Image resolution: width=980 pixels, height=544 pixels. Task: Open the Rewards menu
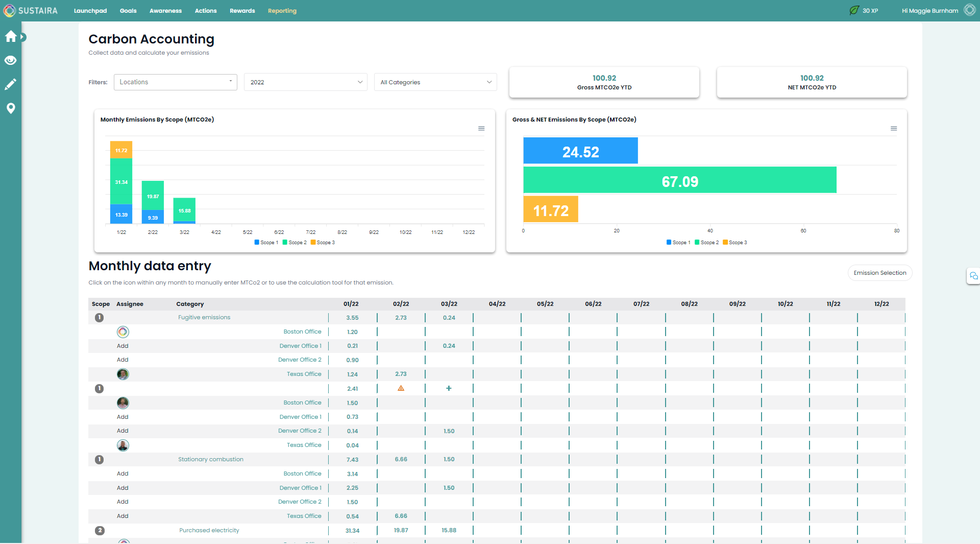(x=242, y=11)
